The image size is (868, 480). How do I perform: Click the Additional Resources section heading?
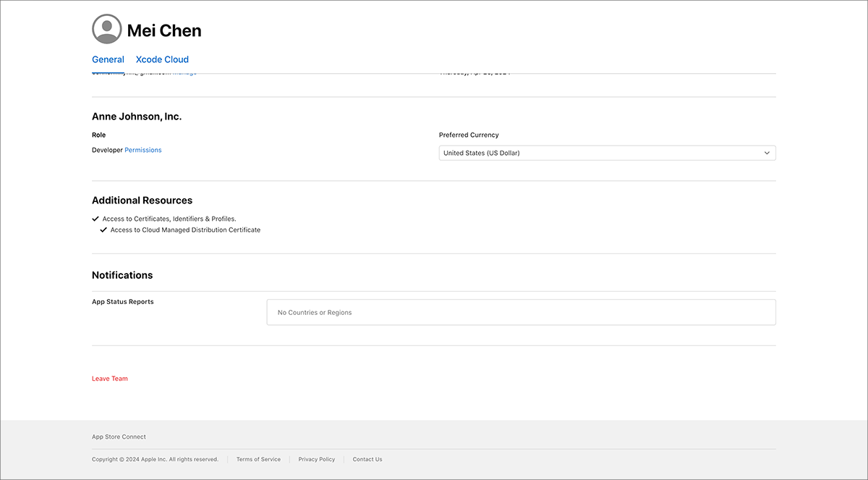[142, 201]
